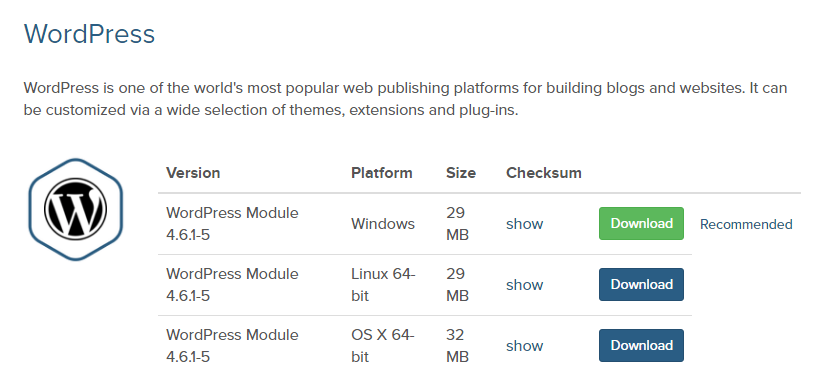Download the OS X 64-bit module
Image resolution: width=830 pixels, height=391 pixels.
click(641, 345)
